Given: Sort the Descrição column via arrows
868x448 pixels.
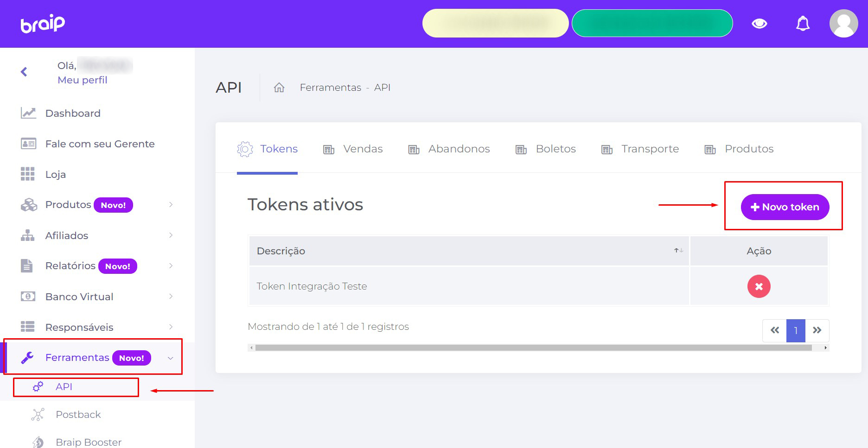Looking at the screenshot, I should point(678,251).
